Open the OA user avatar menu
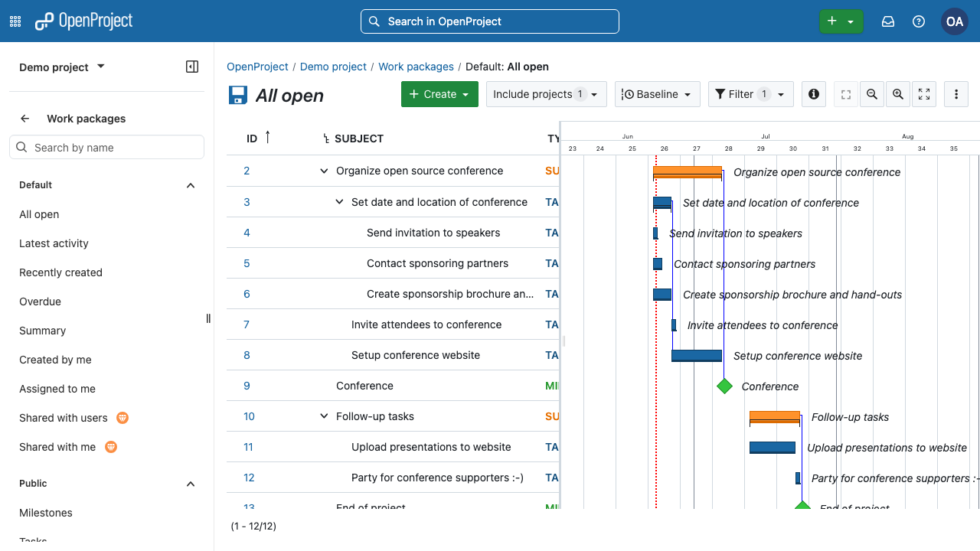 955,21
